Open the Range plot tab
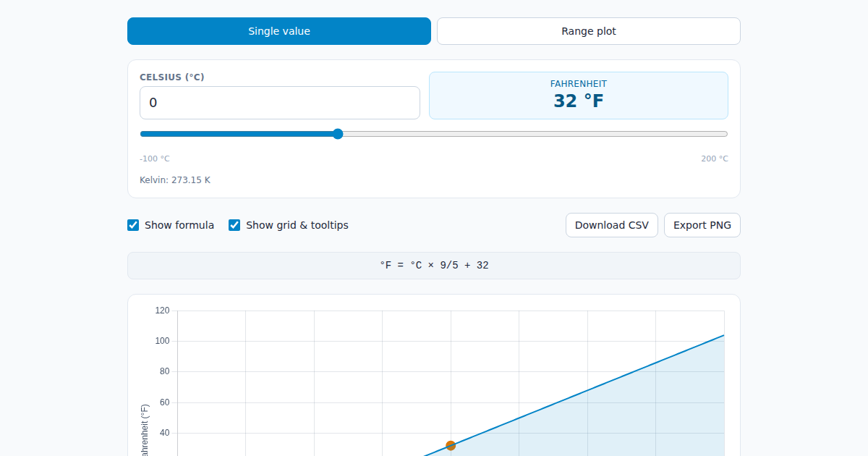Screen dimensions: 868x456 coord(589,31)
